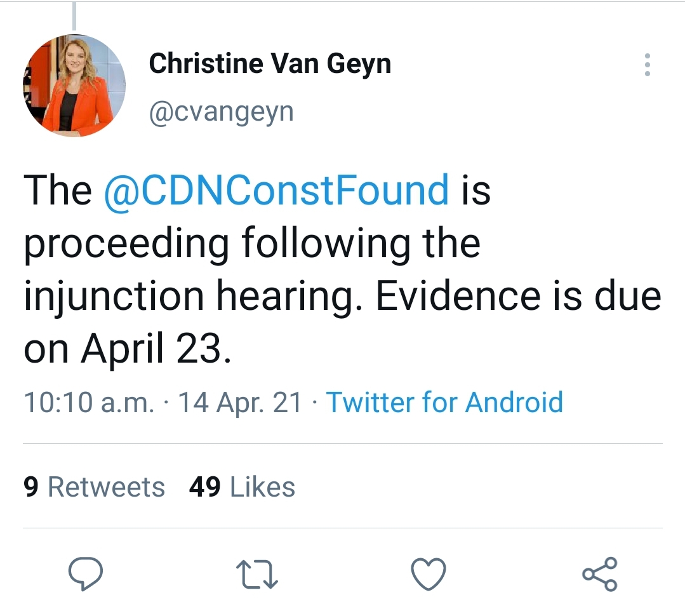Screen dimensions: 685x616
Task: Click the phrase "proceeding following the"
Action: coord(252,243)
